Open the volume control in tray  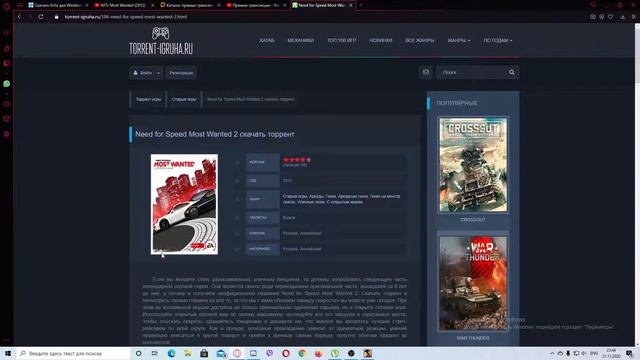(x=584, y=353)
